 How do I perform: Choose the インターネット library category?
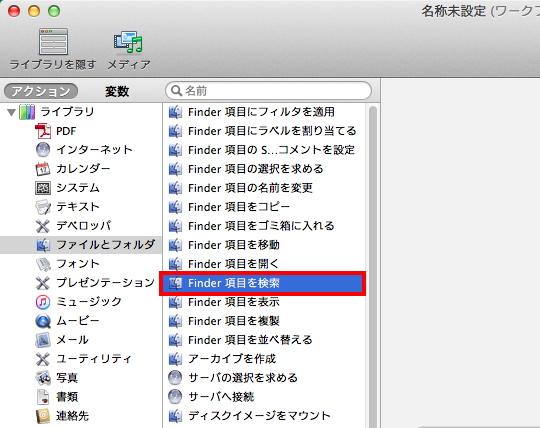click(94, 150)
